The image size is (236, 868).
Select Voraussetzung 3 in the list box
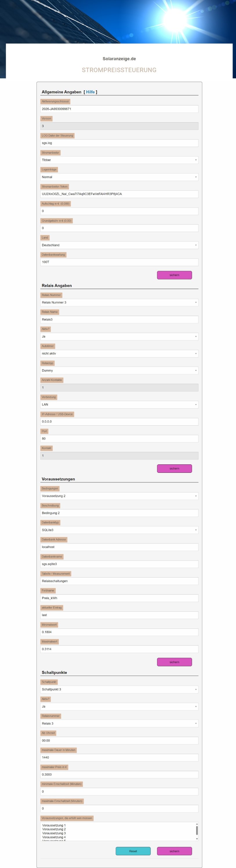click(54, 833)
